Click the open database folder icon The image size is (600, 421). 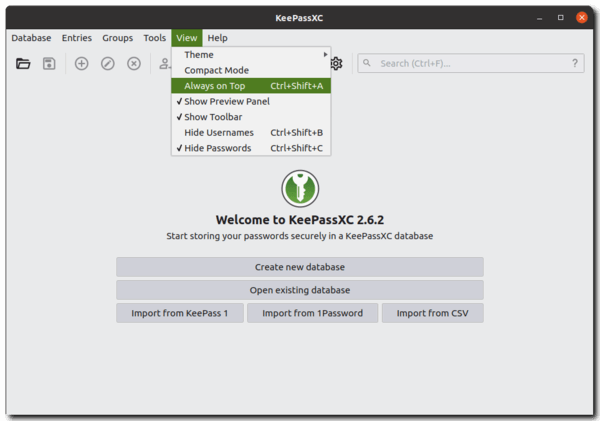(23, 63)
